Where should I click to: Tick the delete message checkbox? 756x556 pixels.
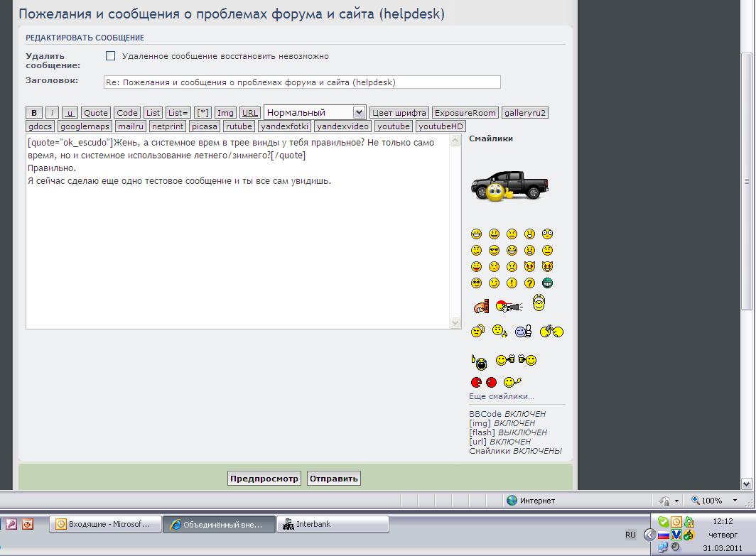click(111, 56)
